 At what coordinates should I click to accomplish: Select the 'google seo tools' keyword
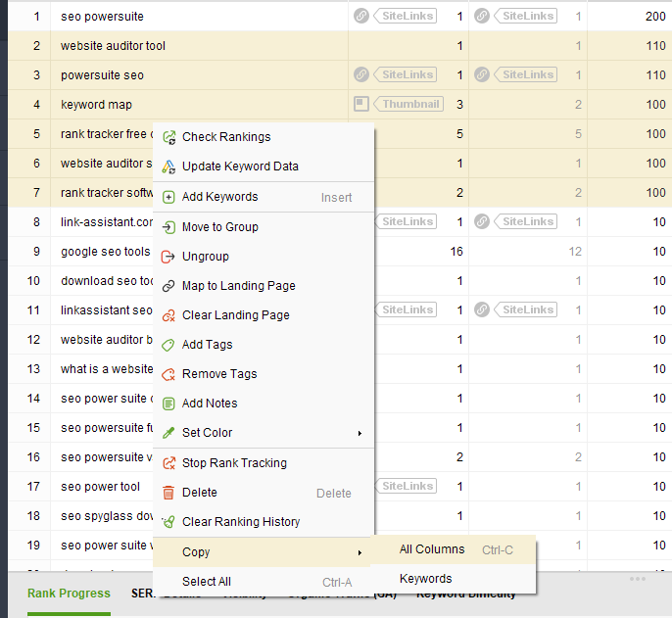coord(106,252)
